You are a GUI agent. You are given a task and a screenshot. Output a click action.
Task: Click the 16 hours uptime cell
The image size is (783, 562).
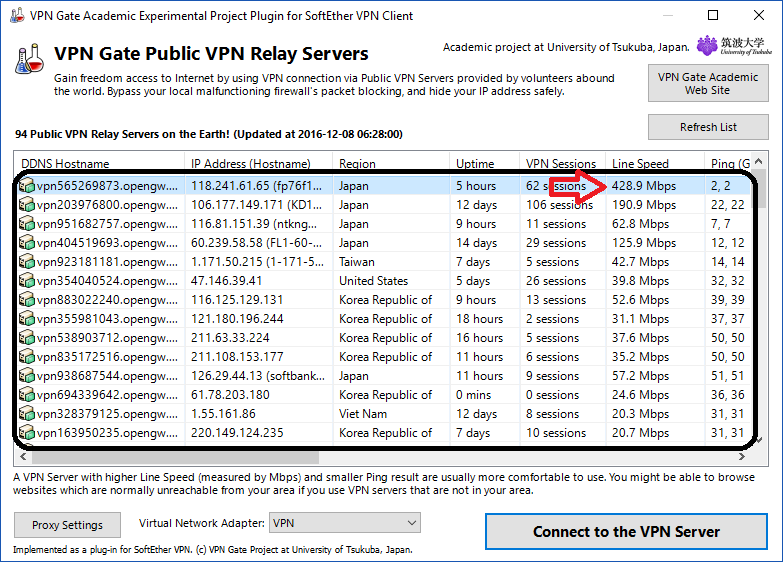(x=479, y=338)
